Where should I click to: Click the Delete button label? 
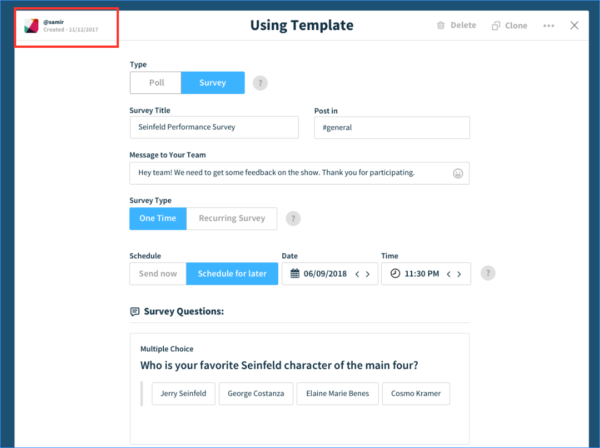pyautogui.click(x=463, y=25)
